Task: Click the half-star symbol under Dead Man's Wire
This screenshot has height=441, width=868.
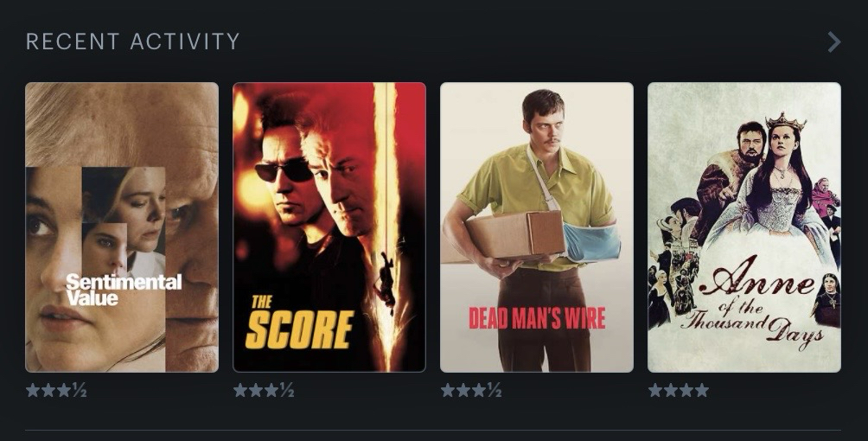Action: tap(495, 391)
